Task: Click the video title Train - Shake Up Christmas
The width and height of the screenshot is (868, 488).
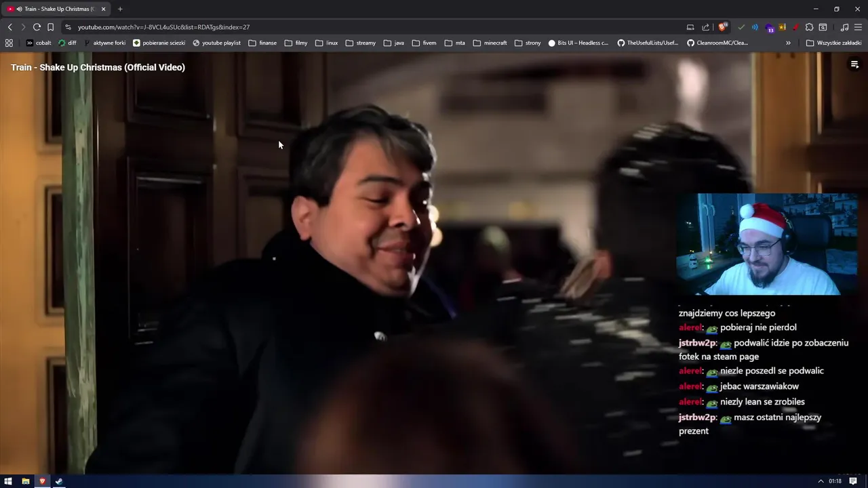Action: pos(98,67)
